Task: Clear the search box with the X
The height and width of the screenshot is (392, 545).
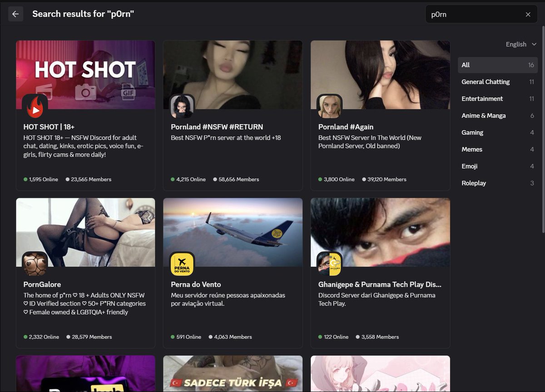Action: [528, 15]
